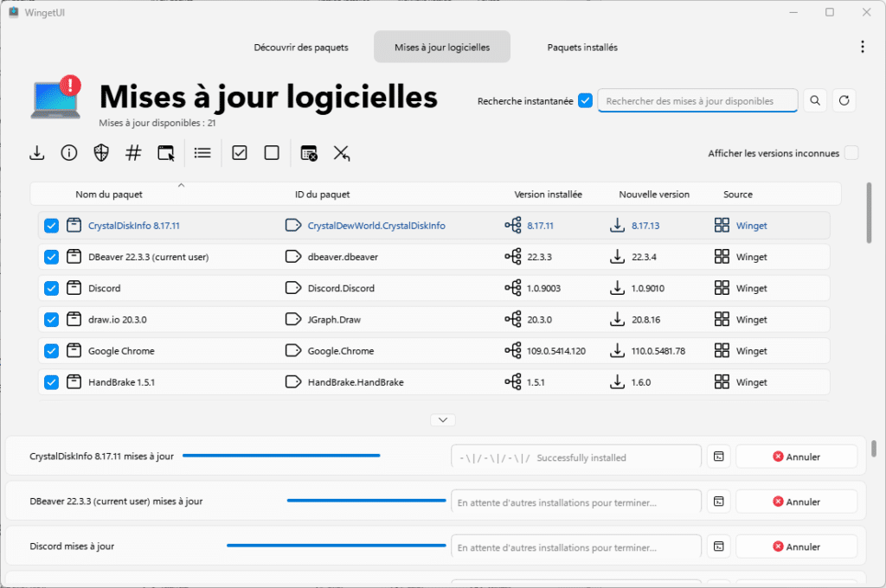Click the install queue scrollbar
The image size is (886, 588).
point(874,449)
